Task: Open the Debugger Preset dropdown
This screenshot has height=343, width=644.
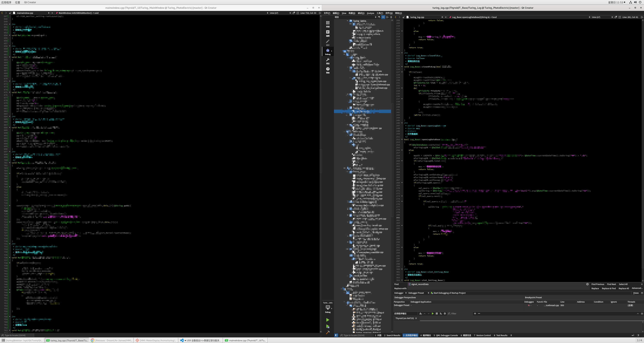Action: [418, 293]
